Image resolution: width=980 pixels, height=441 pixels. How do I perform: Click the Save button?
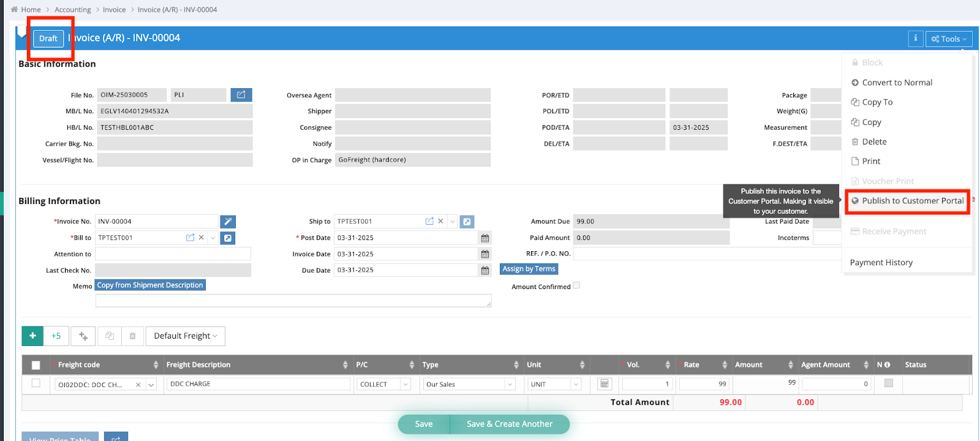tap(424, 424)
